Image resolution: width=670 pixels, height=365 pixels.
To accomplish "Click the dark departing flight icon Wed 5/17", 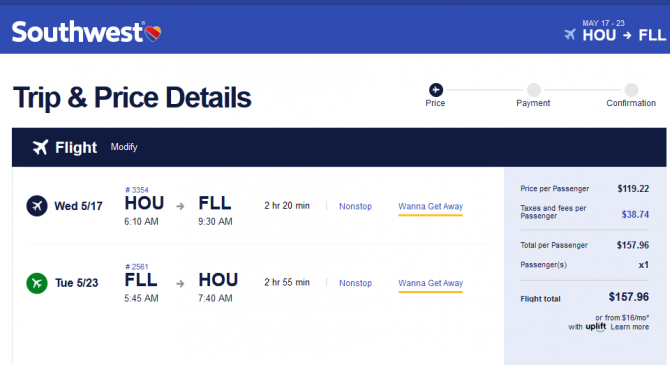I will tap(37, 206).
